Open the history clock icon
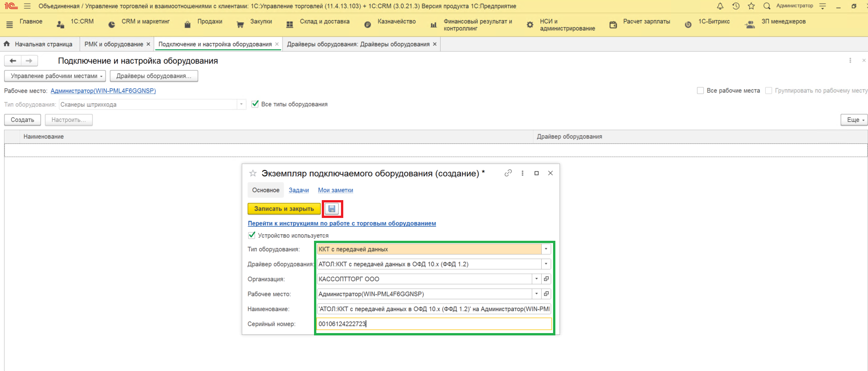The height and width of the screenshot is (371, 868). tap(735, 6)
